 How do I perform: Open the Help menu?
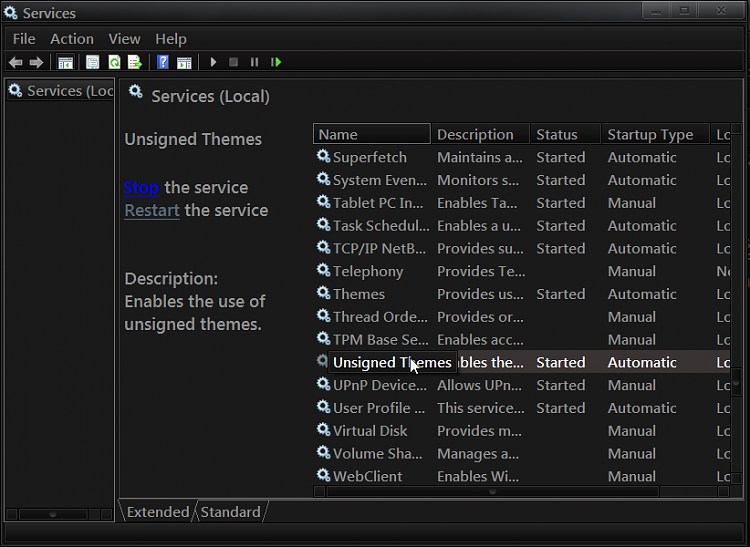171,39
